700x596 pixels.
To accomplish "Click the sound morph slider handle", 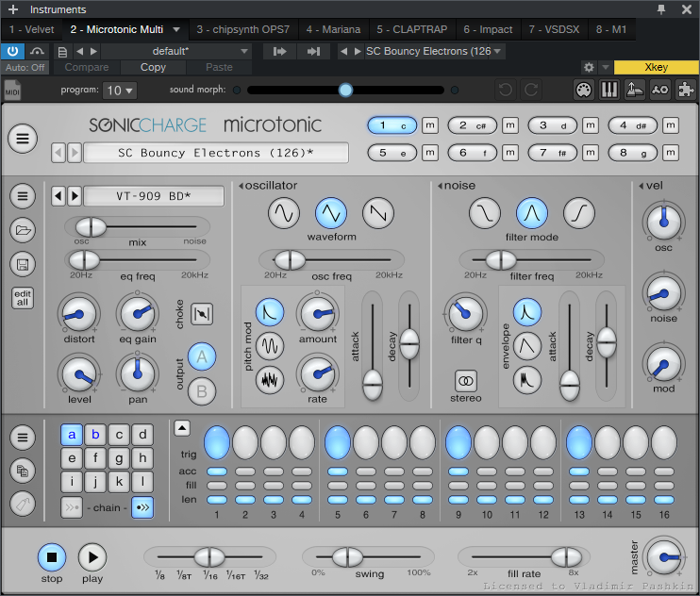I will [x=345, y=91].
